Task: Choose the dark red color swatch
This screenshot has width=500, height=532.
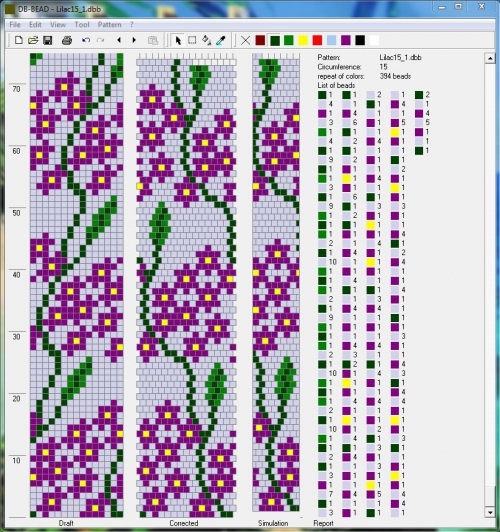Action: tap(260, 40)
